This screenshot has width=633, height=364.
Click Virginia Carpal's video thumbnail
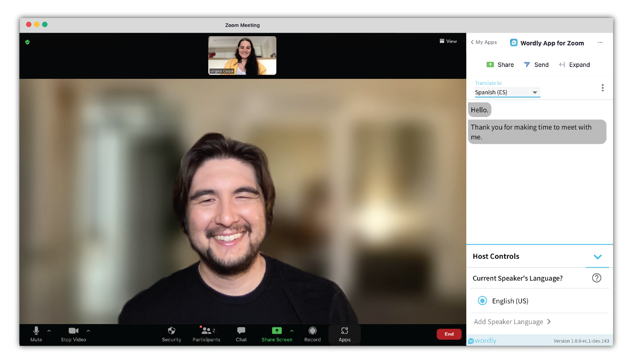pos(242,55)
